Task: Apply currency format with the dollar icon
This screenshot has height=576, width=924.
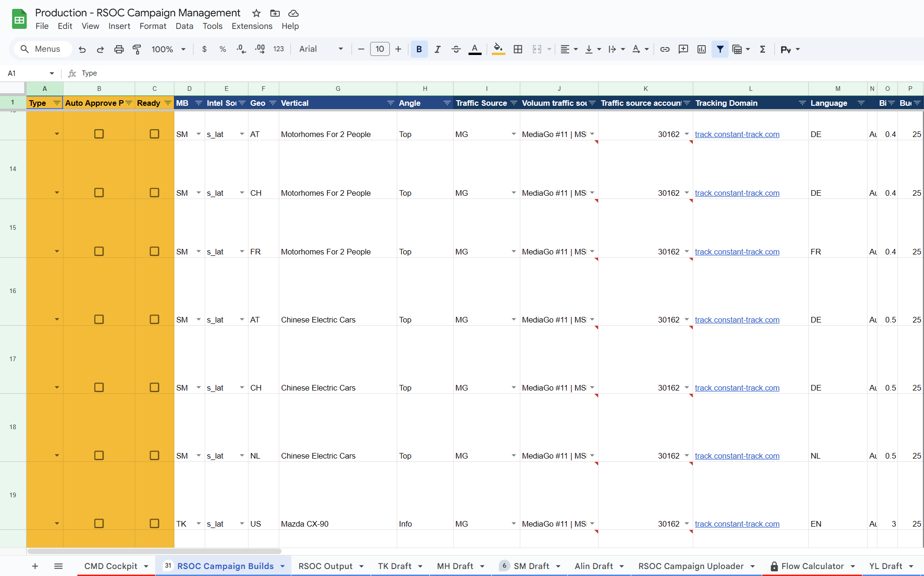Action: tap(204, 49)
